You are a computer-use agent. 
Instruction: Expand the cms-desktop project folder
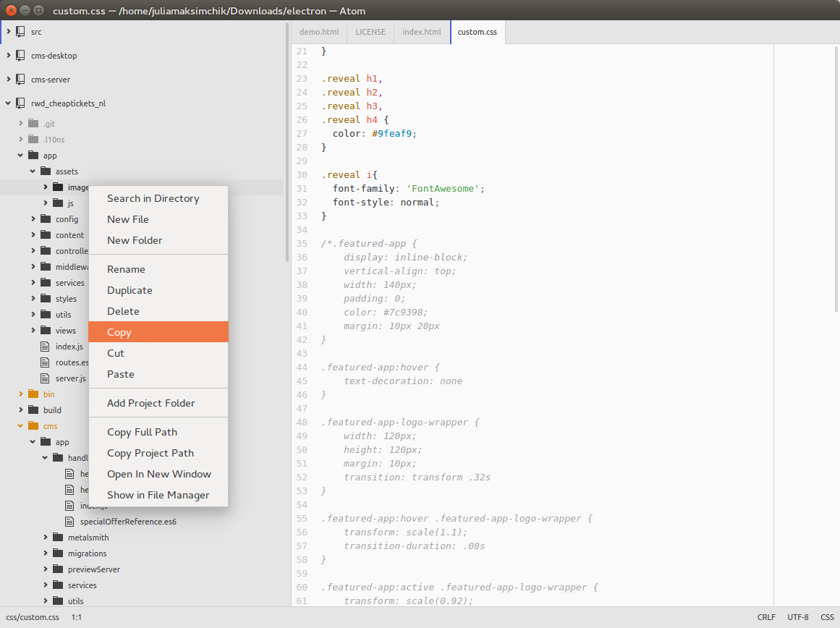9,55
